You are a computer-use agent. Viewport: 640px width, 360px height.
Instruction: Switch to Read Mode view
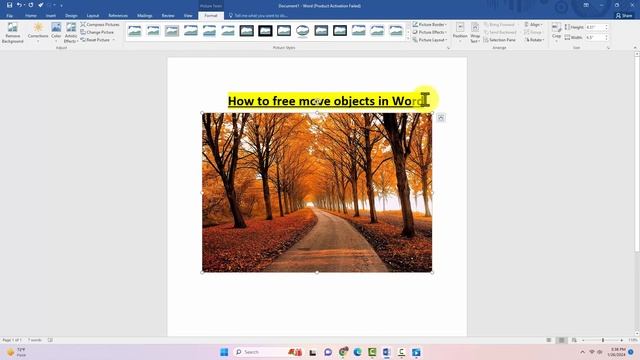point(549,340)
